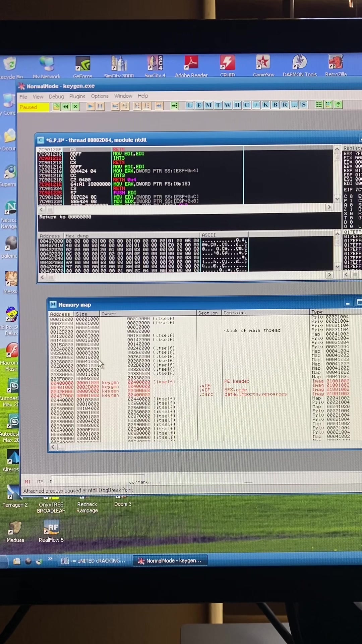Open Handles window with H button
The image size is (362, 644).
pos(237,105)
